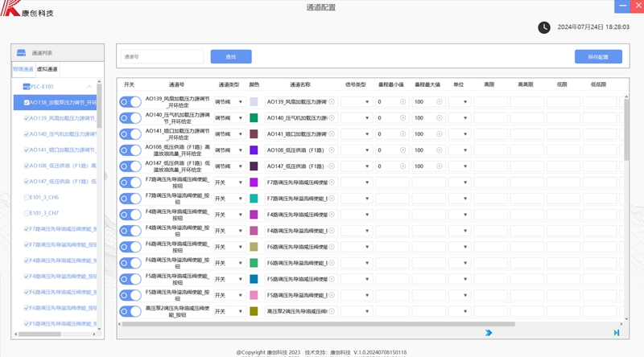Turn off switch for AO147 row
Screen dimensions: 644x357
point(130,166)
